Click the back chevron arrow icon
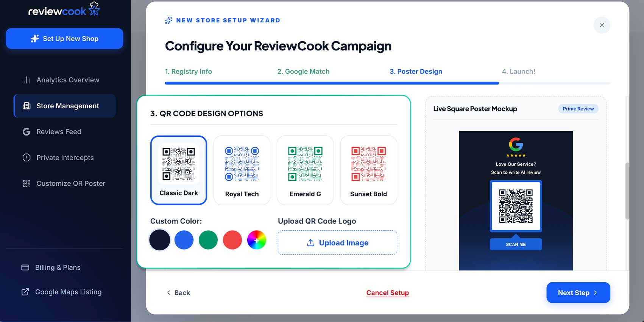 (x=168, y=292)
